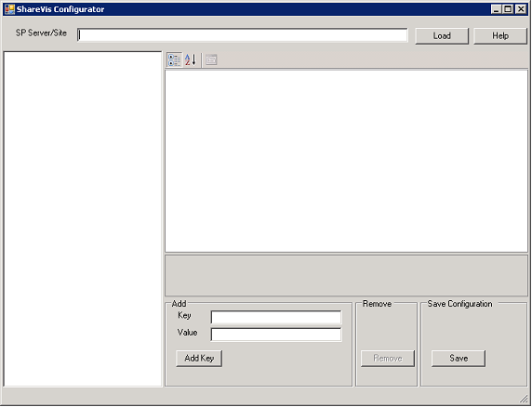Click inside the empty left tree panel
This screenshot has height=407, width=532.
(x=83, y=219)
